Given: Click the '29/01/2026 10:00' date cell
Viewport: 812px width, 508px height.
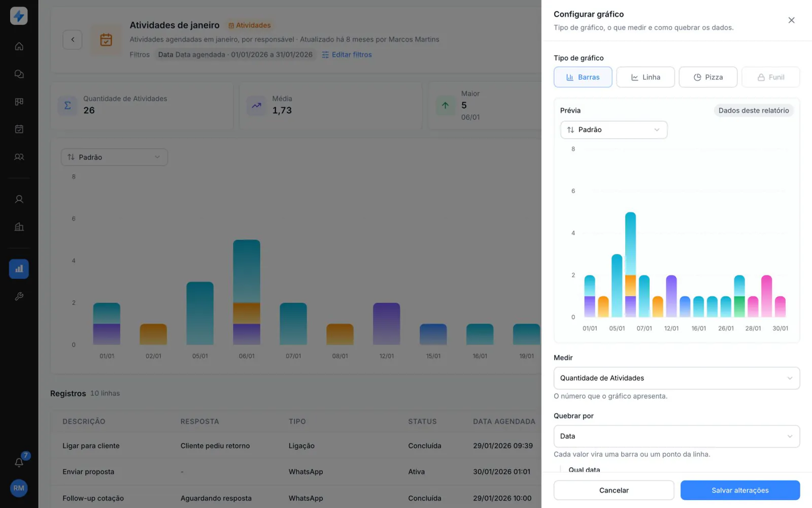Looking at the screenshot, I should tap(502, 498).
